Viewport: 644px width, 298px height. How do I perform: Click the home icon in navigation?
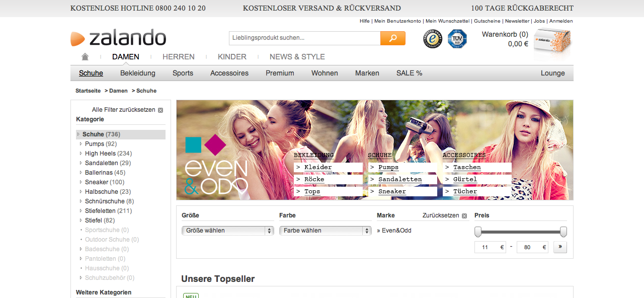(85, 57)
